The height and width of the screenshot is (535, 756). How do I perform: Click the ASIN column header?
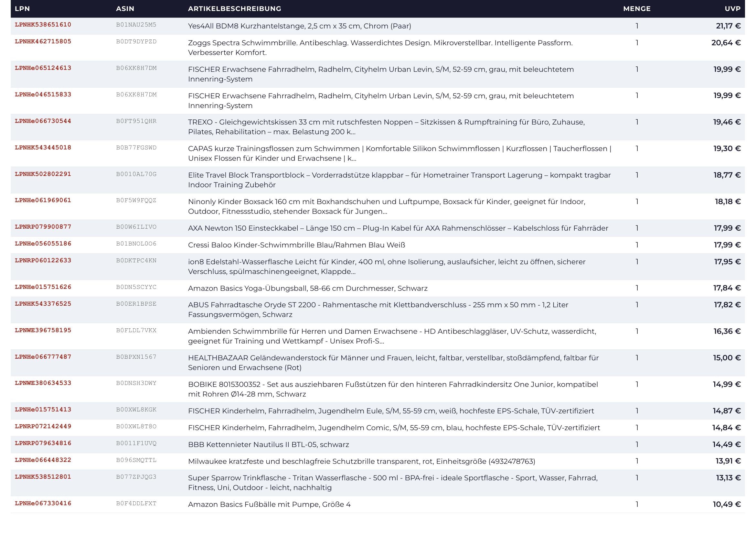pos(125,9)
